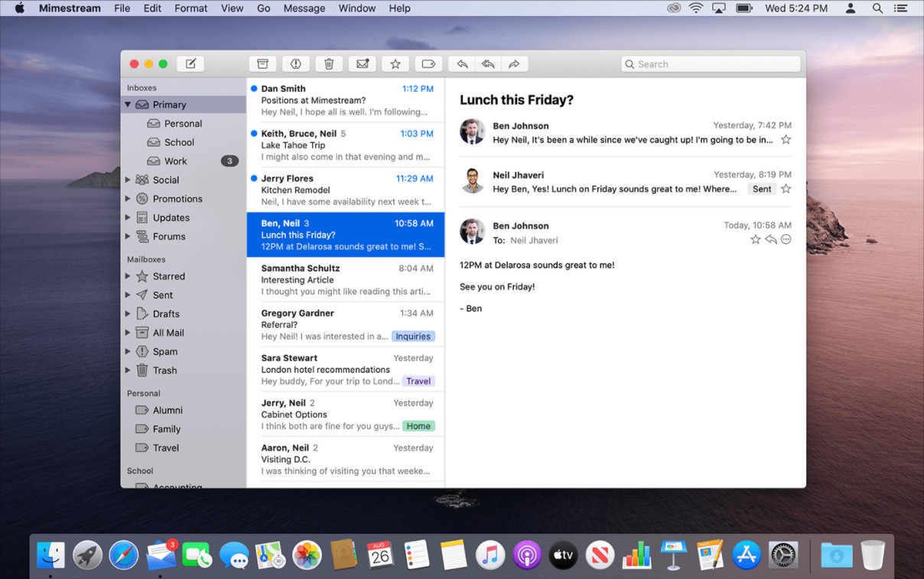Expand the Updates inbox triangle
The image size is (924, 579).
[128, 217]
